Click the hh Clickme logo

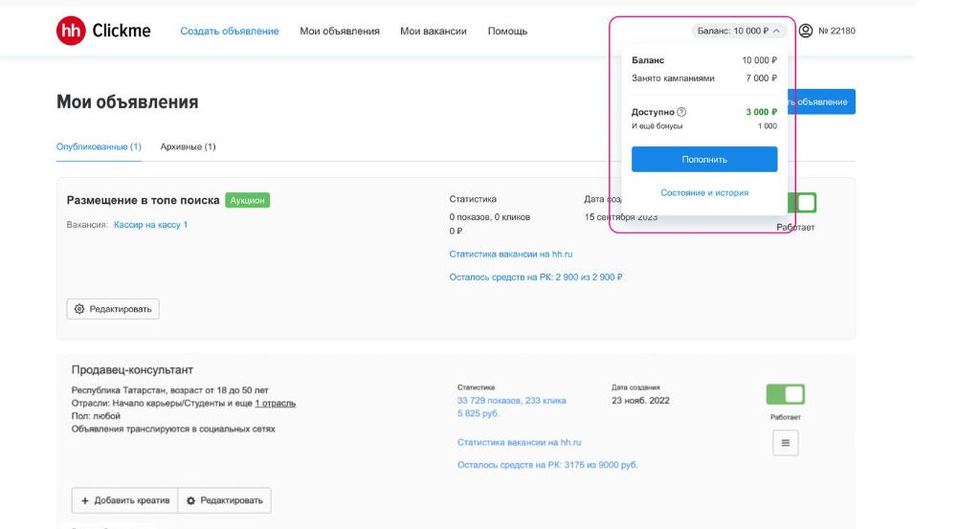(x=103, y=31)
